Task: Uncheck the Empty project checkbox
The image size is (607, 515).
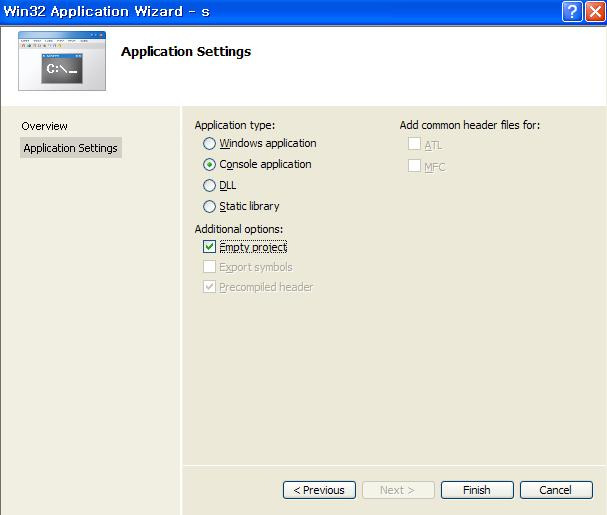Action: [x=209, y=247]
